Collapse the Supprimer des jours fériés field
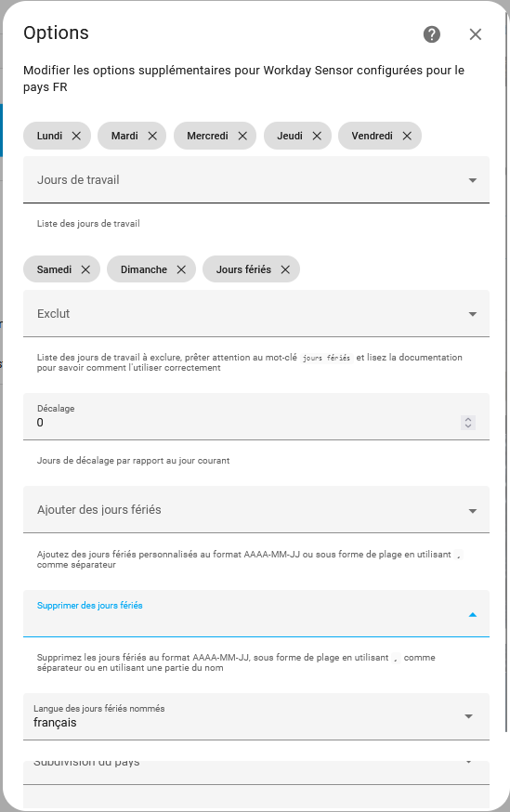This screenshot has width=510, height=812. 472,615
